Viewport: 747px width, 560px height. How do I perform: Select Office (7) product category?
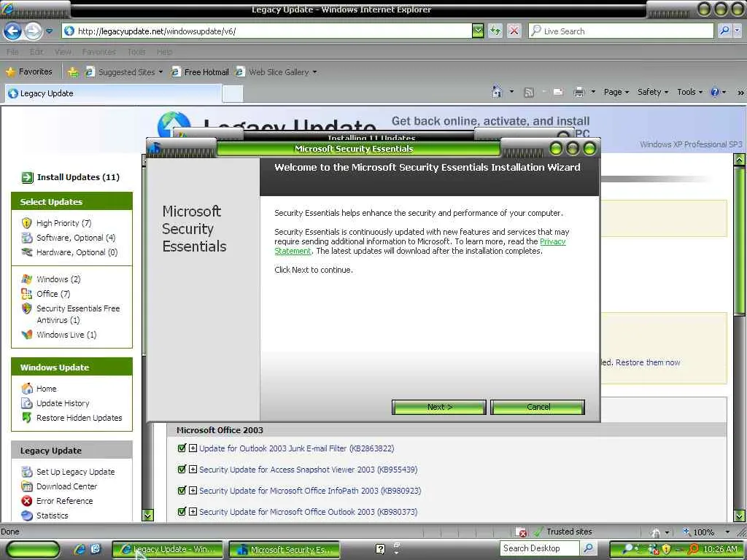pyautogui.click(x=53, y=294)
